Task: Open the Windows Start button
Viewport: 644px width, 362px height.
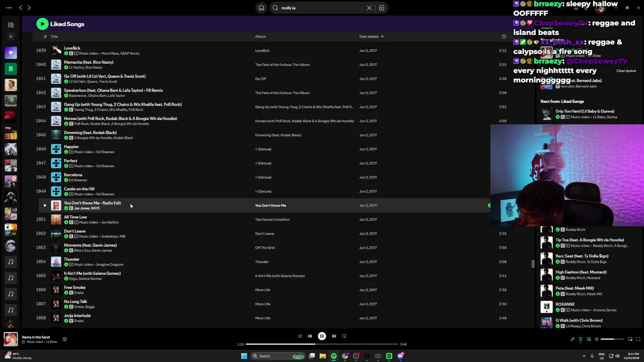Action: [244, 356]
